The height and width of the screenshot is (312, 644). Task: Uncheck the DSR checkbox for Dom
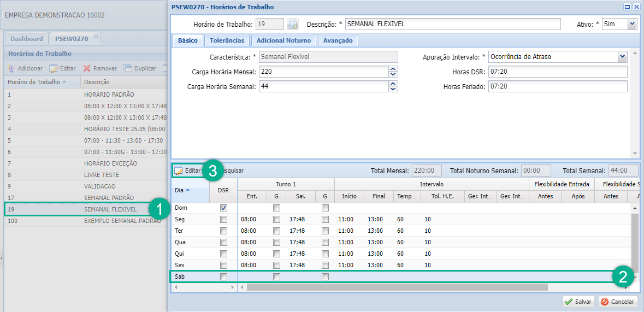(x=223, y=208)
